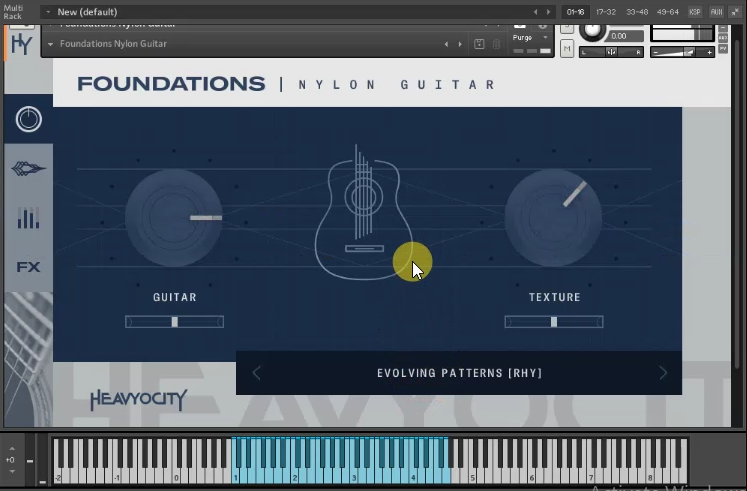Viewport: 747px width, 491px height.
Task: Adjust the GUITAR level slider handle
Action: [175, 322]
